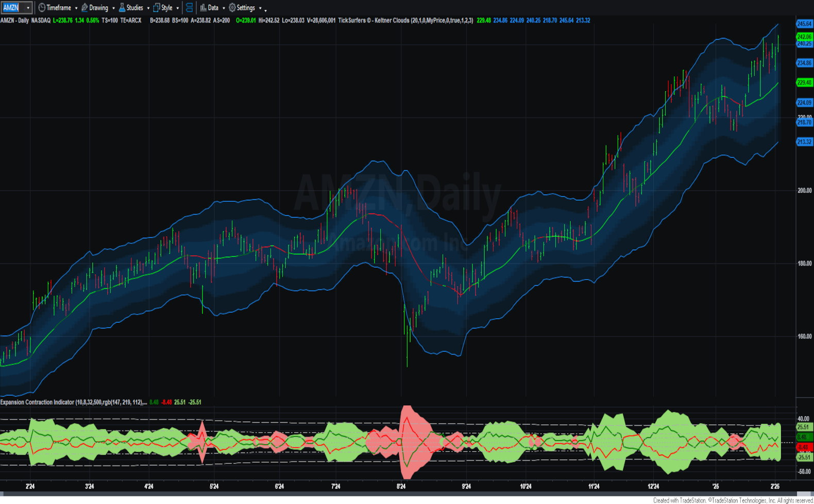
Task: Click the 218.70 price axis marker
Action: pyautogui.click(x=804, y=123)
